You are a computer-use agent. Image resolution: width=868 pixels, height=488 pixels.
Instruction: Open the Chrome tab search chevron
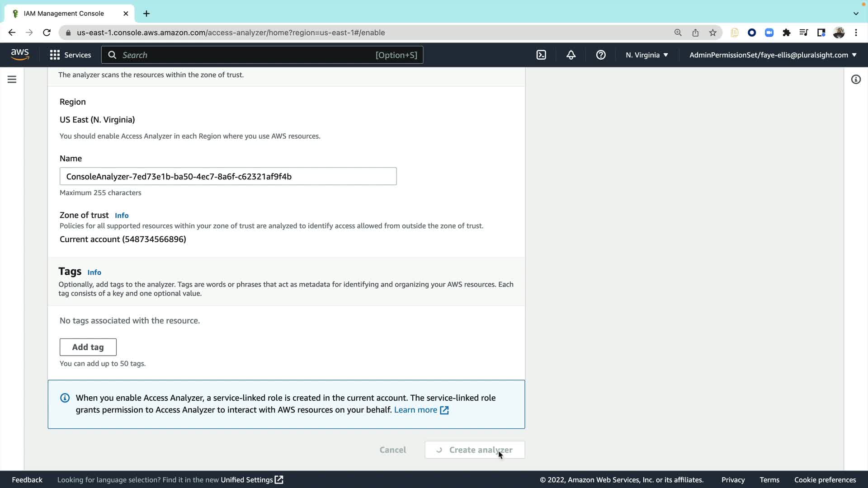pyautogui.click(x=856, y=14)
